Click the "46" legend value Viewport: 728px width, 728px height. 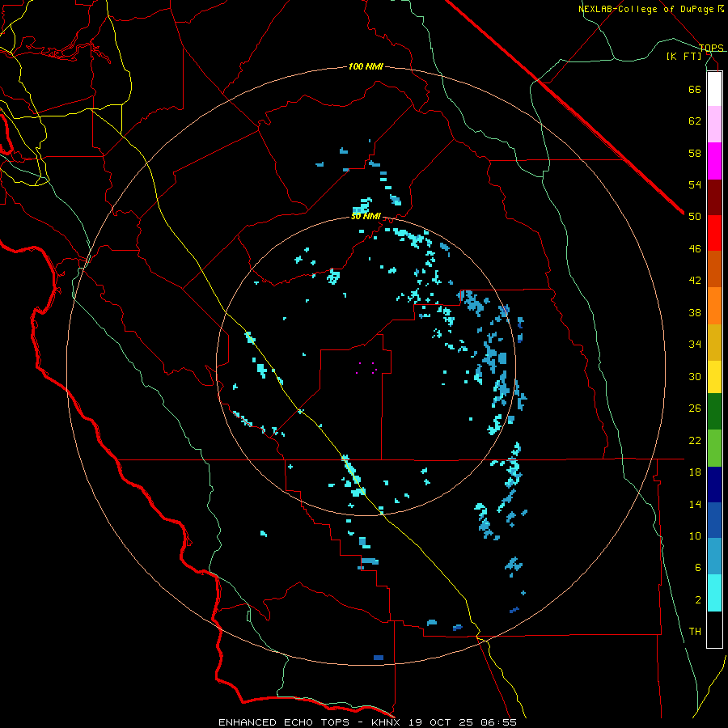[695, 249]
